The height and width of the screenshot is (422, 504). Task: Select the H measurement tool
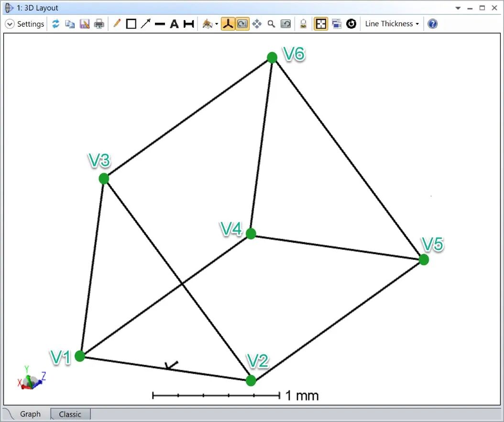(189, 24)
